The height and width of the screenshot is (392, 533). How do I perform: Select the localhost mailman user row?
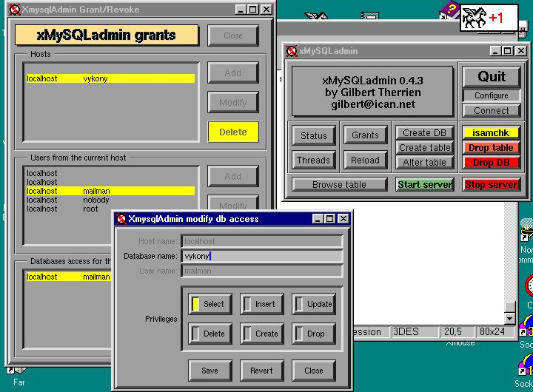[x=110, y=191]
